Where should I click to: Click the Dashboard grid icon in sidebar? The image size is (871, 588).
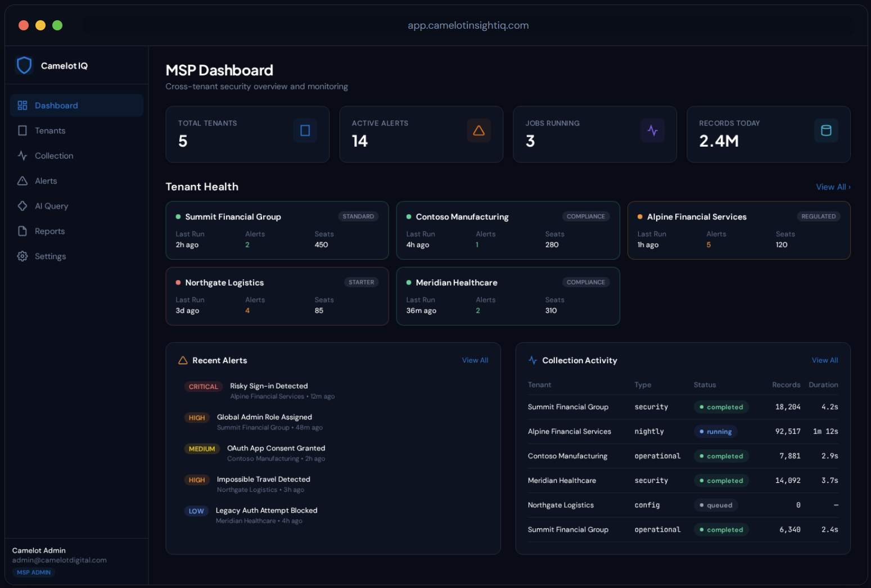[22, 105]
